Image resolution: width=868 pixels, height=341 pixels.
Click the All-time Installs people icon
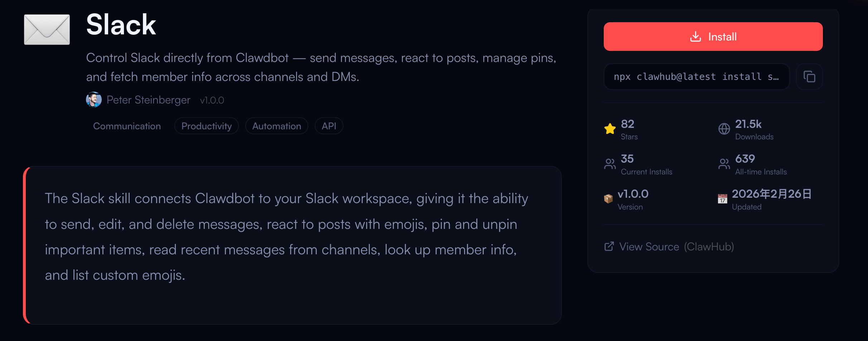[x=724, y=164]
